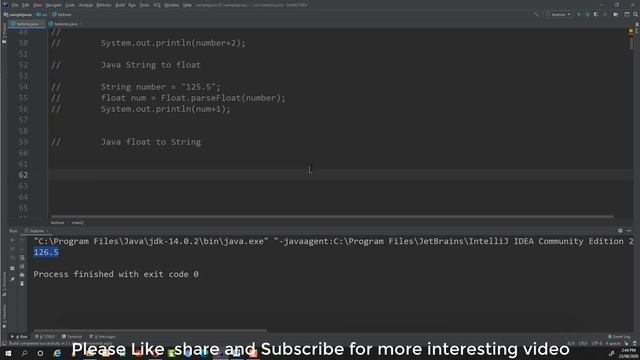Select the second editor file tab
Screen dimensions: 640x360
click(65, 24)
